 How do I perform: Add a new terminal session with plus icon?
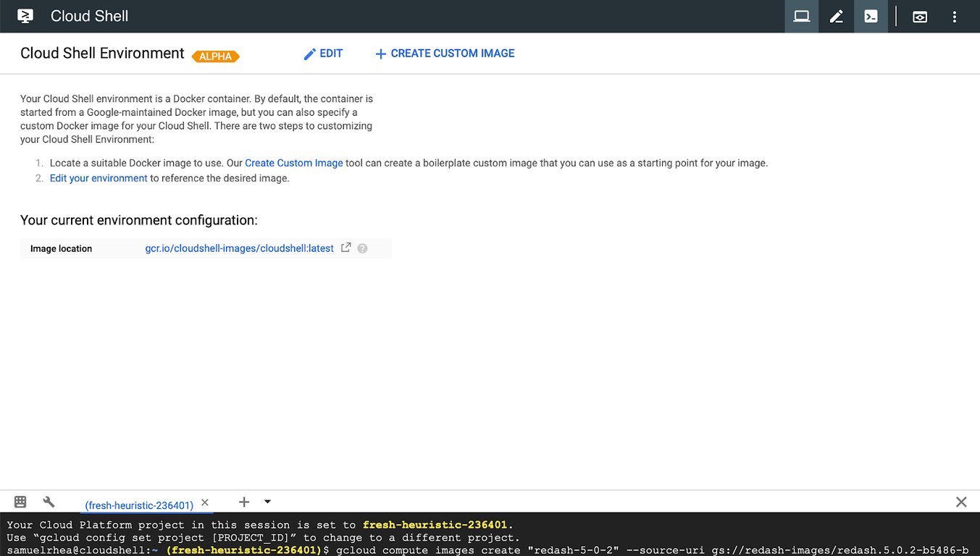pos(244,502)
